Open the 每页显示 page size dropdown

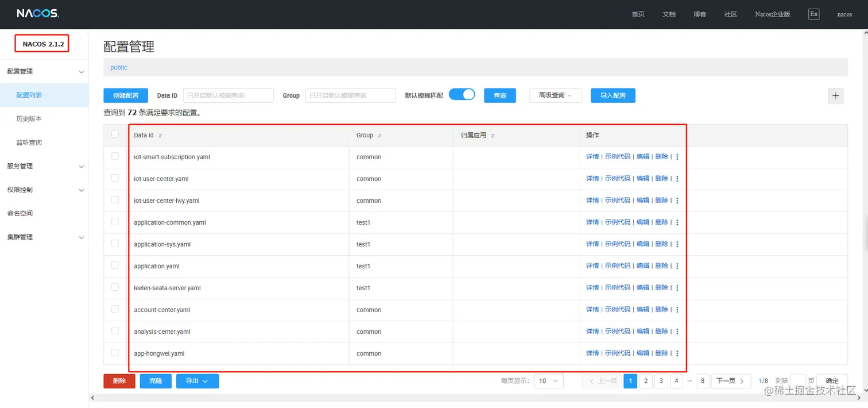pos(548,381)
